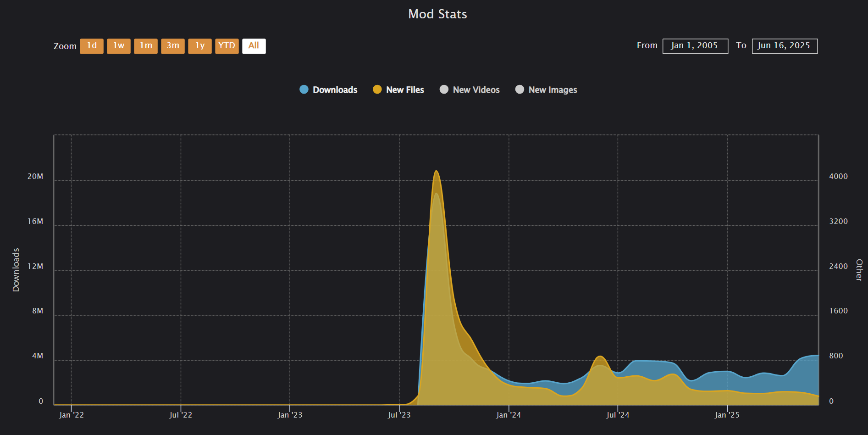This screenshot has width=868, height=435.
Task: Set zoom range to 1d
Action: click(92, 46)
